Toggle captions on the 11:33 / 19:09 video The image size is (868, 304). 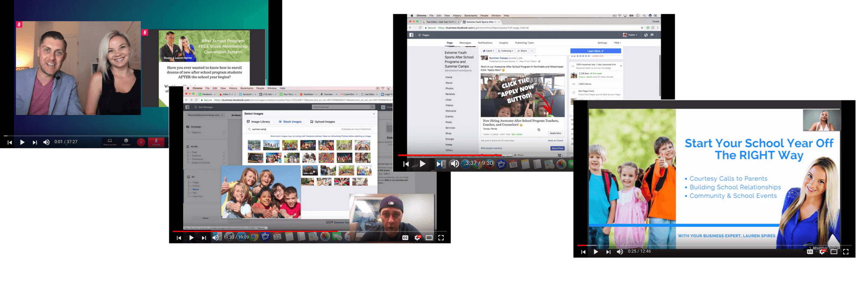405,238
